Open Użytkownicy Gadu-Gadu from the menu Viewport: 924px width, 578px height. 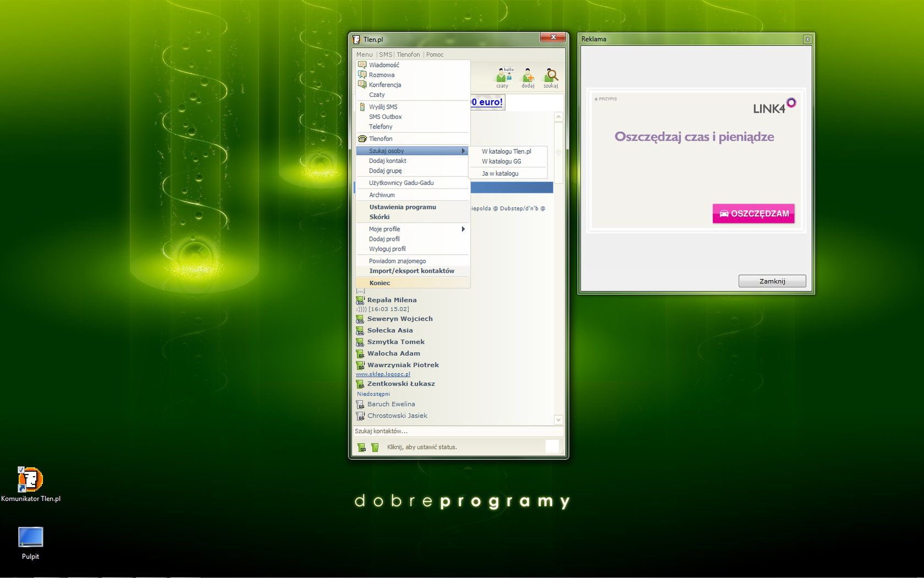(413, 183)
